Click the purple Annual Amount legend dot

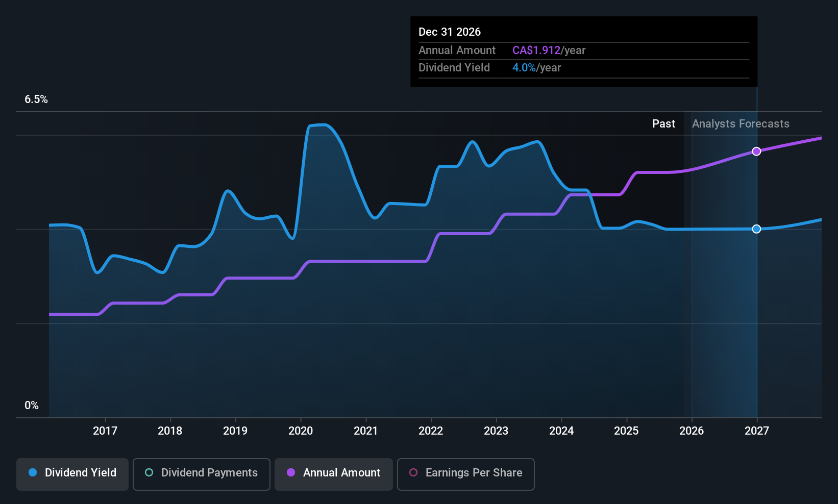(291, 473)
